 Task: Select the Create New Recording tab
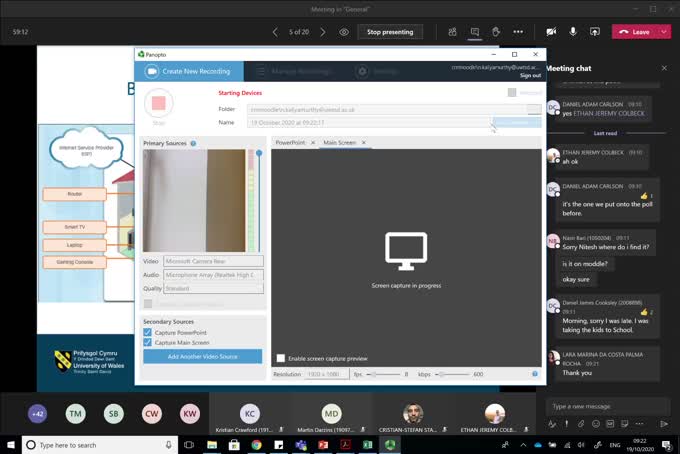click(187, 71)
